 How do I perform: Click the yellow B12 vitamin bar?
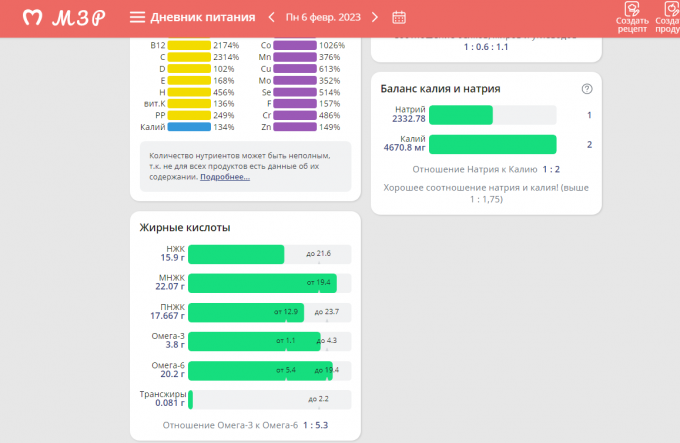[189, 46]
